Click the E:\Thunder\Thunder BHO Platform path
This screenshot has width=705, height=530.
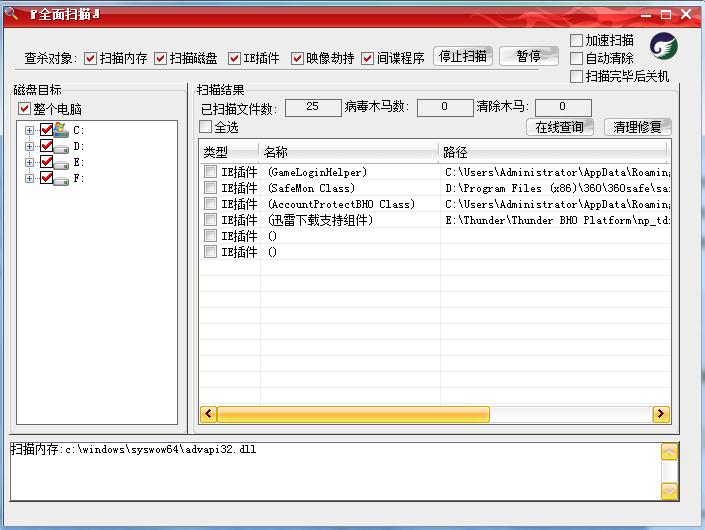[x=557, y=220]
